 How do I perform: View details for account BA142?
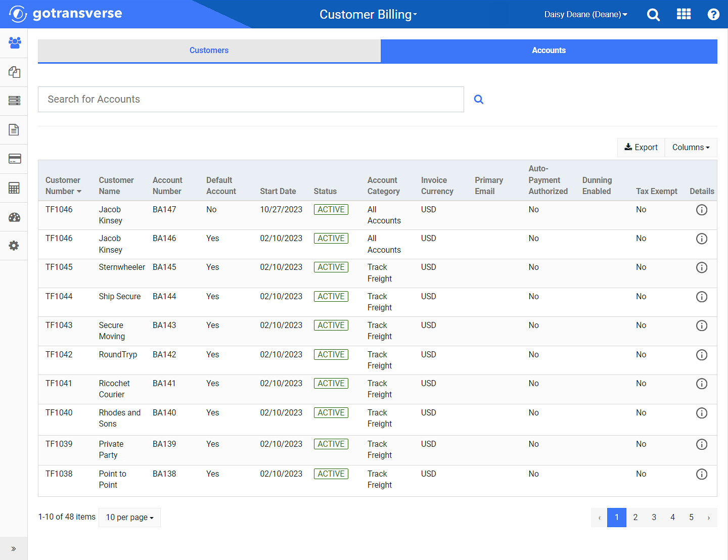(702, 355)
